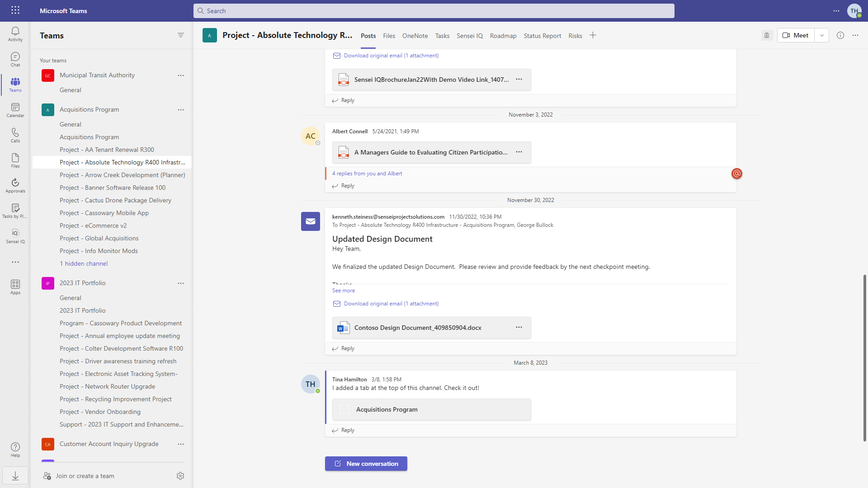Image resolution: width=868 pixels, height=488 pixels.
Task: Expand 4 replies from you and Albert
Action: click(367, 174)
